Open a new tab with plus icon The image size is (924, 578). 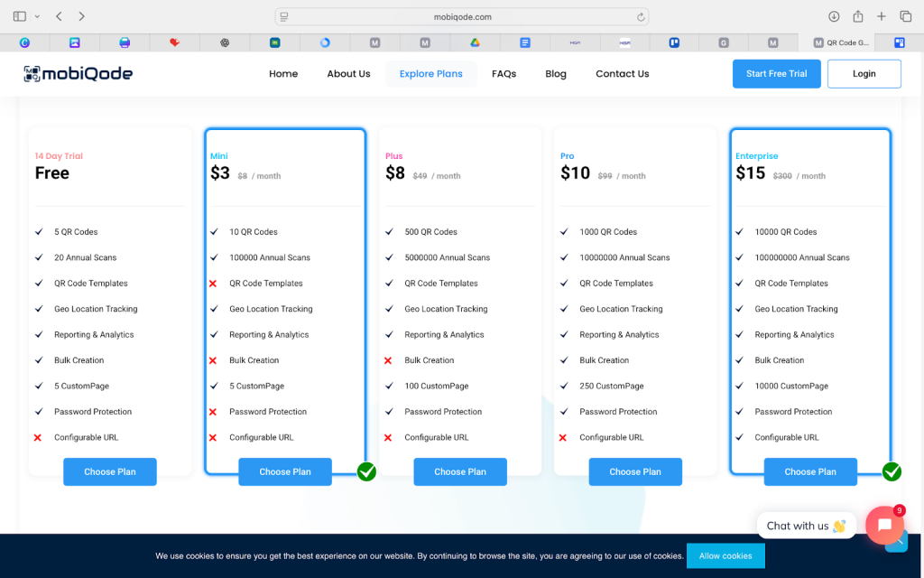(x=882, y=16)
